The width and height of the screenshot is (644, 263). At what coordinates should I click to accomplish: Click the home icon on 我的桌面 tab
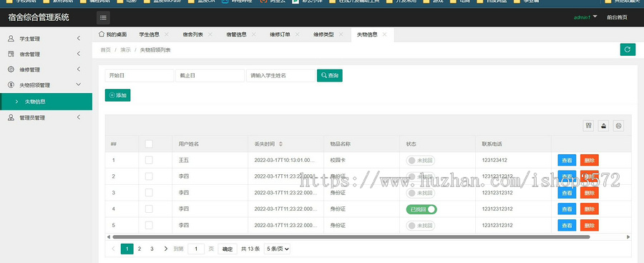(x=102, y=34)
